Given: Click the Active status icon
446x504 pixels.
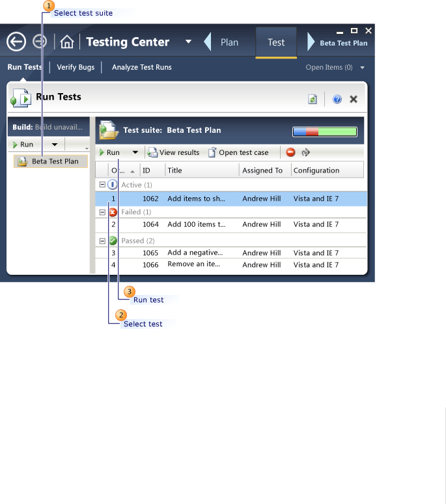Looking at the screenshot, I should coord(113,185).
